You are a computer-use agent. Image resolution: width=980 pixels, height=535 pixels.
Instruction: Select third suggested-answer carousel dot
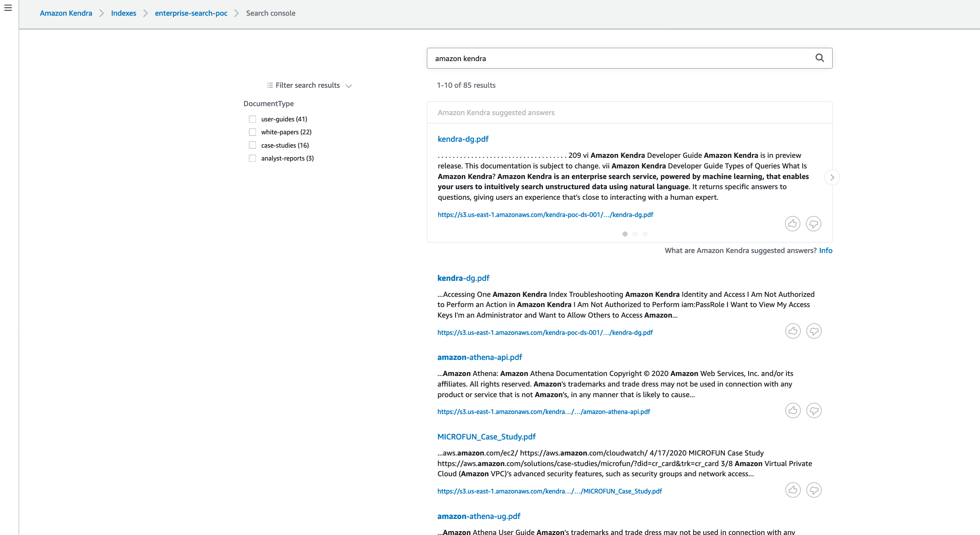pos(645,234)
